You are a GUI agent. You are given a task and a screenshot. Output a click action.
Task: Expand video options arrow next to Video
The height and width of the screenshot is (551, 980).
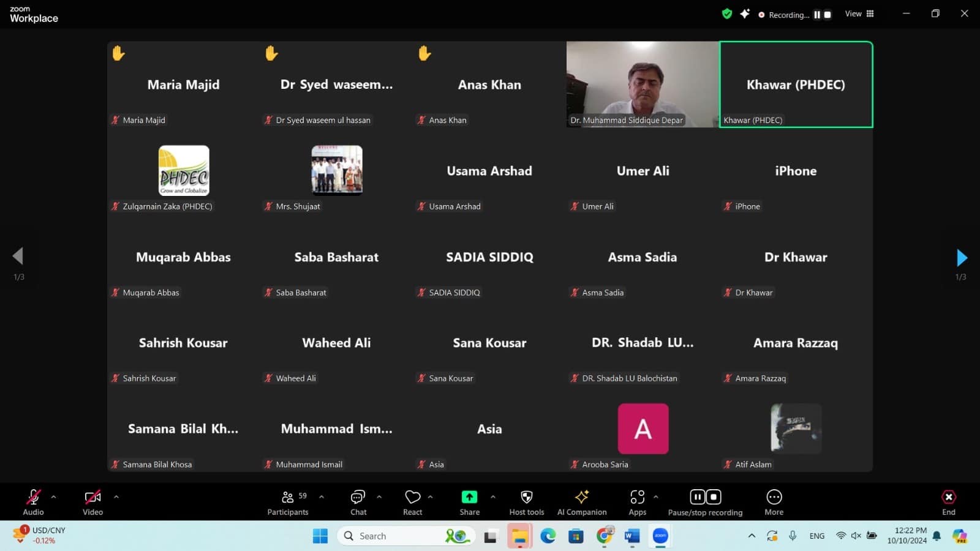click(116, 497)
